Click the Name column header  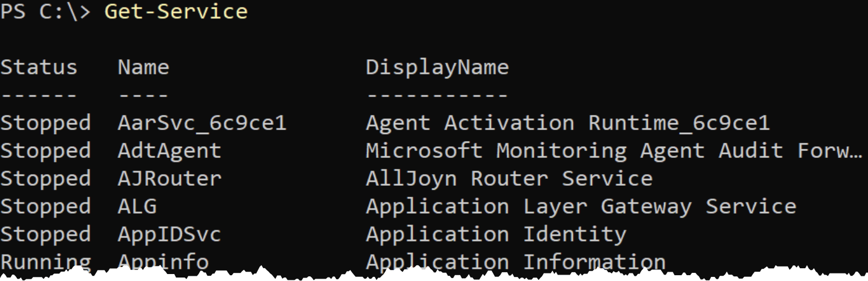coord(144,67)
